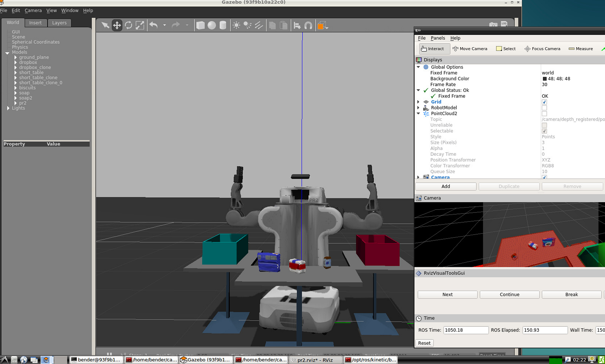
Task: Add a point light
Action: (x=236, y=25)
